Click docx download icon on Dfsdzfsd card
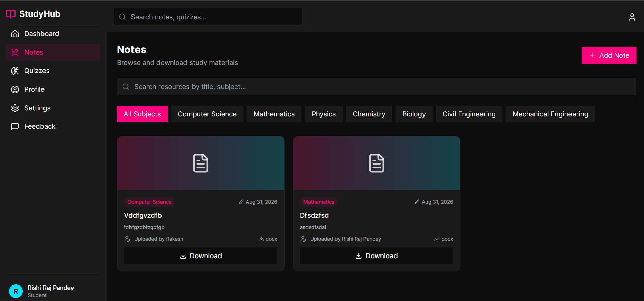The height and width of the screenshot is (301, 644). [437, 239]
